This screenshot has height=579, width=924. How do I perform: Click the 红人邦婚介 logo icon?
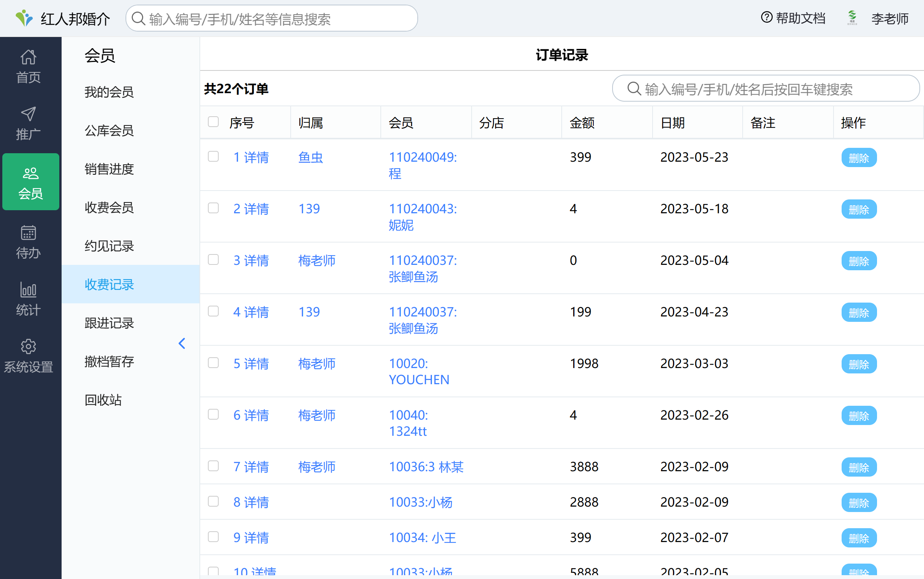click(24, 18)
